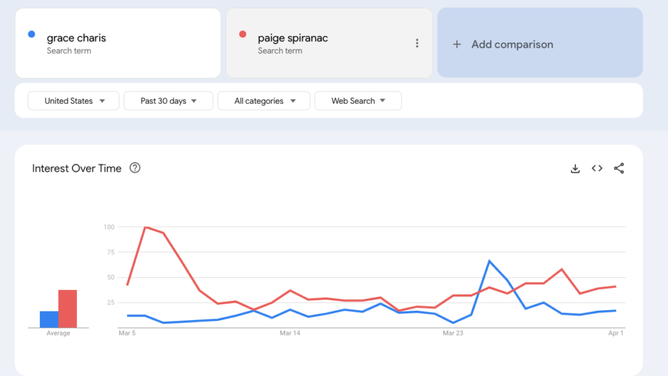Screen dimensions: 668x376
Task: Click the Mar 14 axis label
Action: 290,333
